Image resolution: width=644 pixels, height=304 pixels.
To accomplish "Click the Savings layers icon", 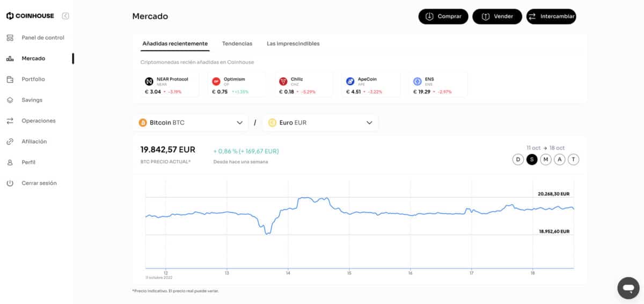I will click(x=10, y=100).
